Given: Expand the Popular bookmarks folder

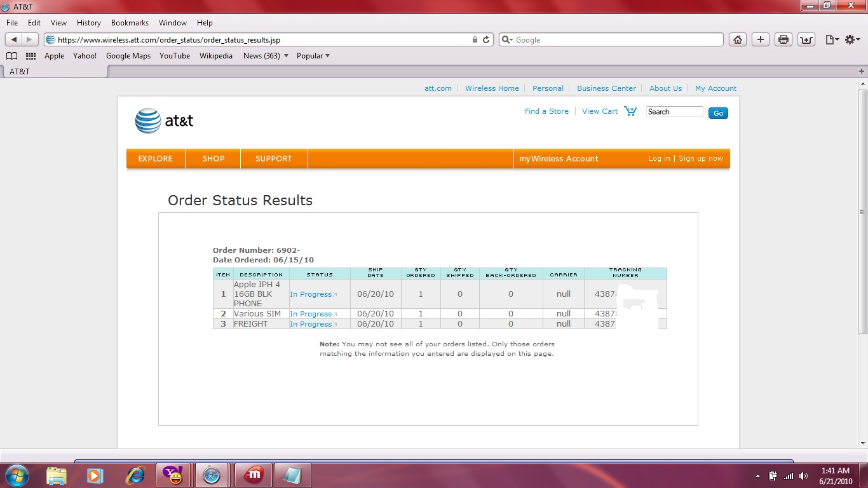Looking at the screenshot, I should pos(313,56).
